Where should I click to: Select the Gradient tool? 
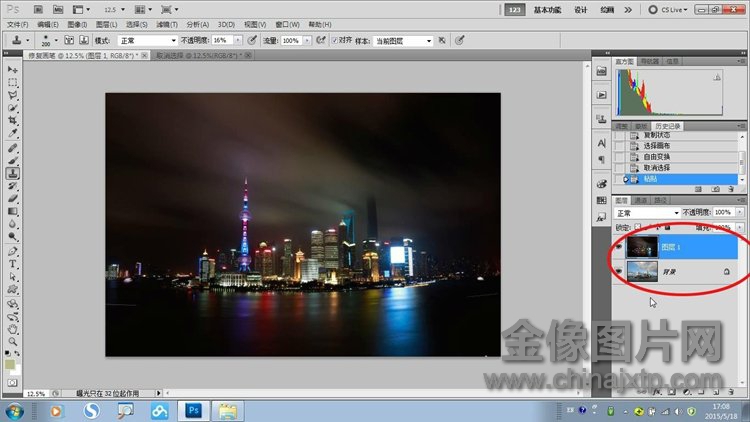12,211
